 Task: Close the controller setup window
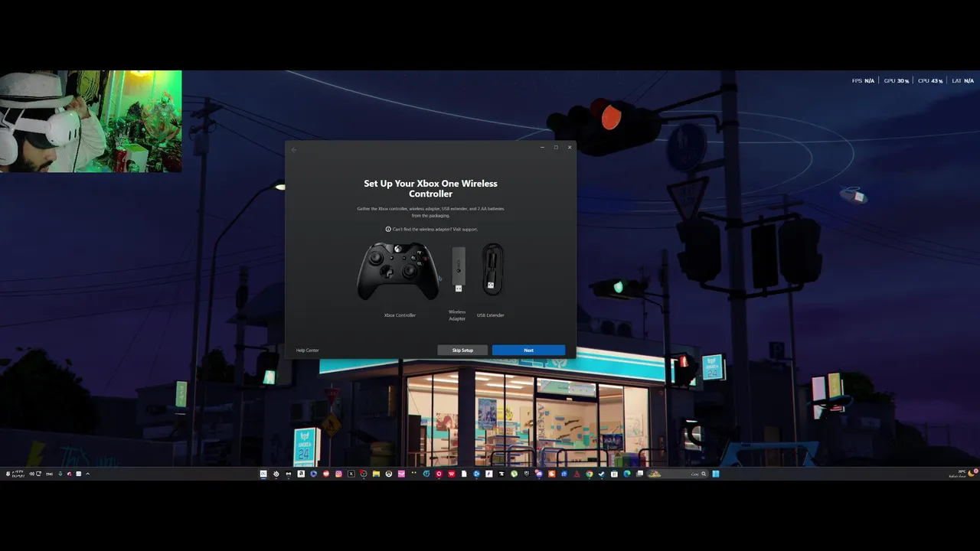point(570,147)
